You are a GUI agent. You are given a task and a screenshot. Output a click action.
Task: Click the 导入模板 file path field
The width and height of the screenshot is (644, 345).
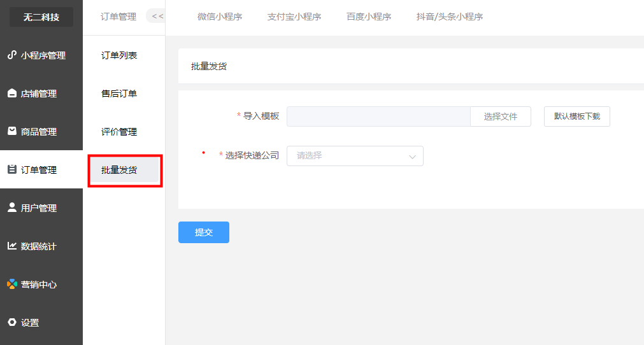[x=378, y=116]
